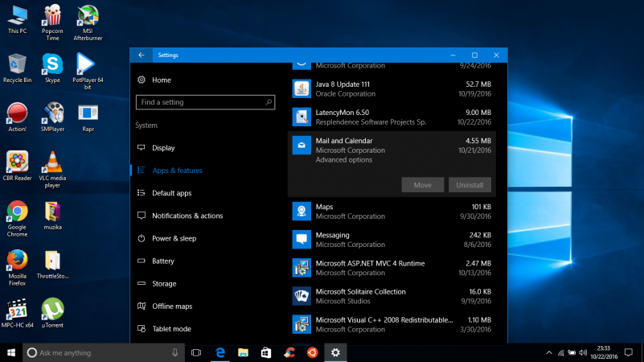Click the Cortana microphone icon
The image size is (644, 362).
175,352
